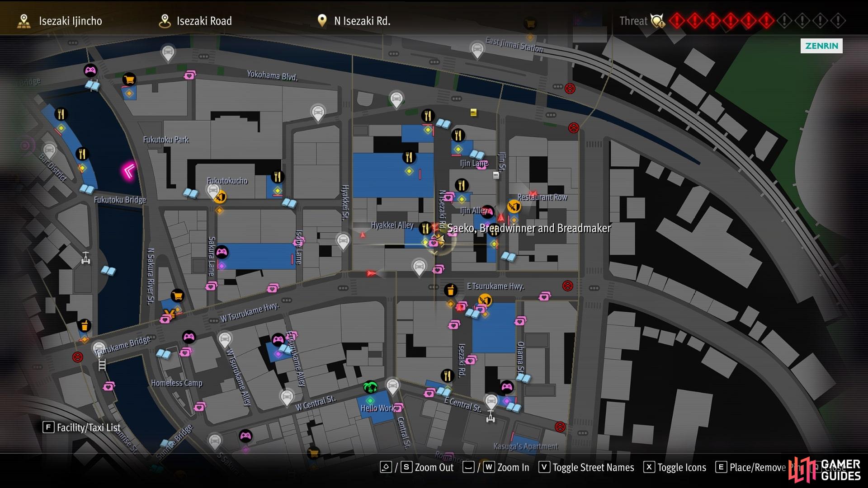Select the arcade icon on W Tsurukame Hwy.
This screenshot has width=868, height=488.
[189, 337]
